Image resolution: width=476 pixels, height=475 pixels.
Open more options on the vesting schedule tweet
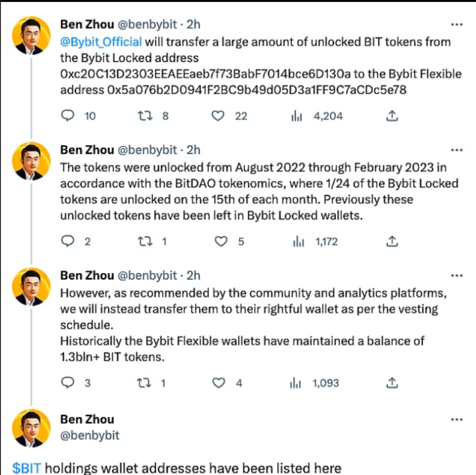coord(457,276)
